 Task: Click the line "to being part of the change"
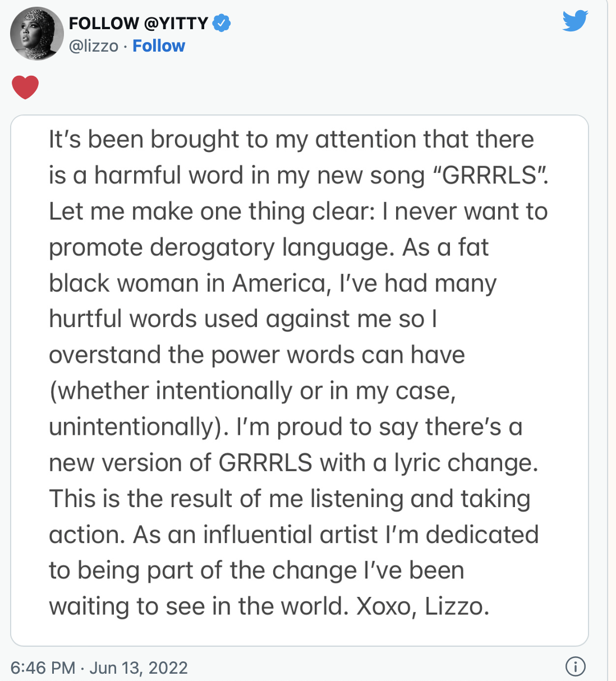[256, 570]
